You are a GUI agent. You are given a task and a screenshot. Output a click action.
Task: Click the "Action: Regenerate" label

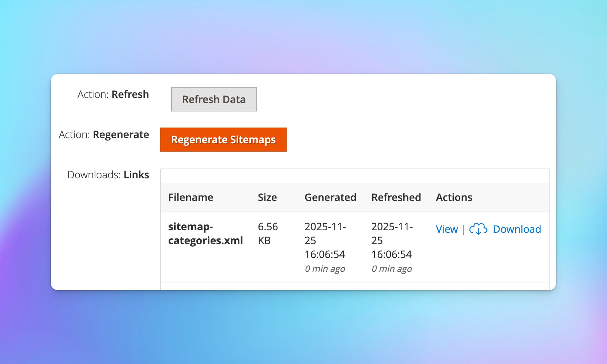coord(104,134)
